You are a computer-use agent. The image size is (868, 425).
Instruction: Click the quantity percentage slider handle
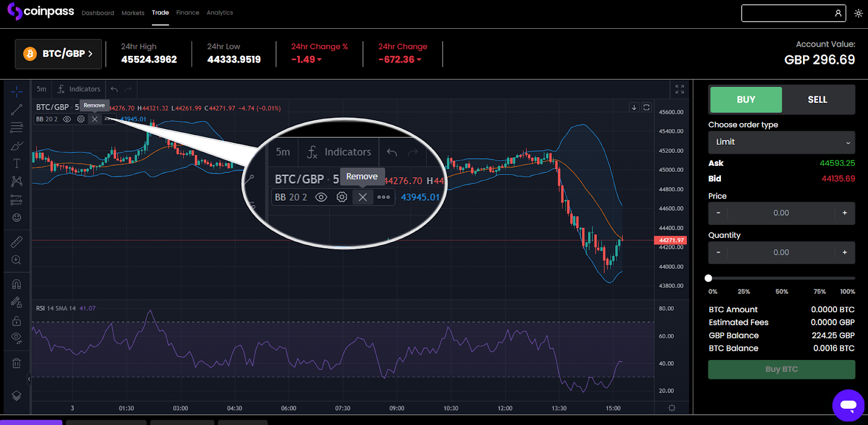(709, 278)
